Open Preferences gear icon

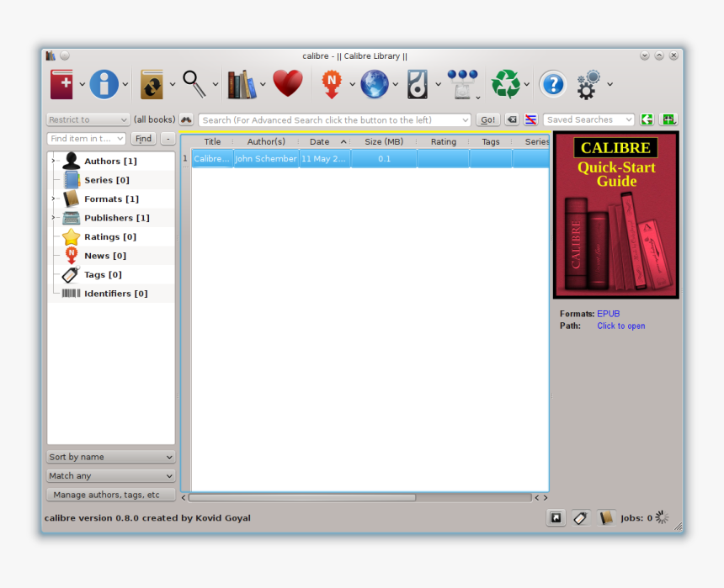tap(588, 84)
